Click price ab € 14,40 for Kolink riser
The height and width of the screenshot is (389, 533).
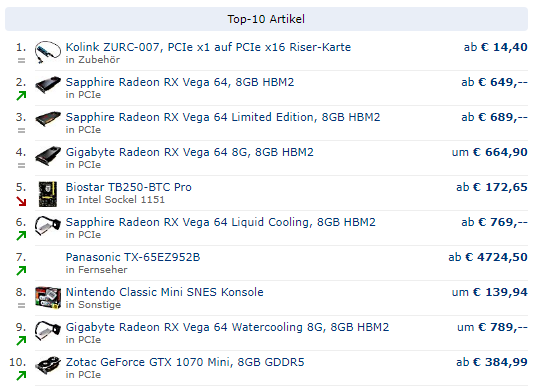tap(496, 47)
